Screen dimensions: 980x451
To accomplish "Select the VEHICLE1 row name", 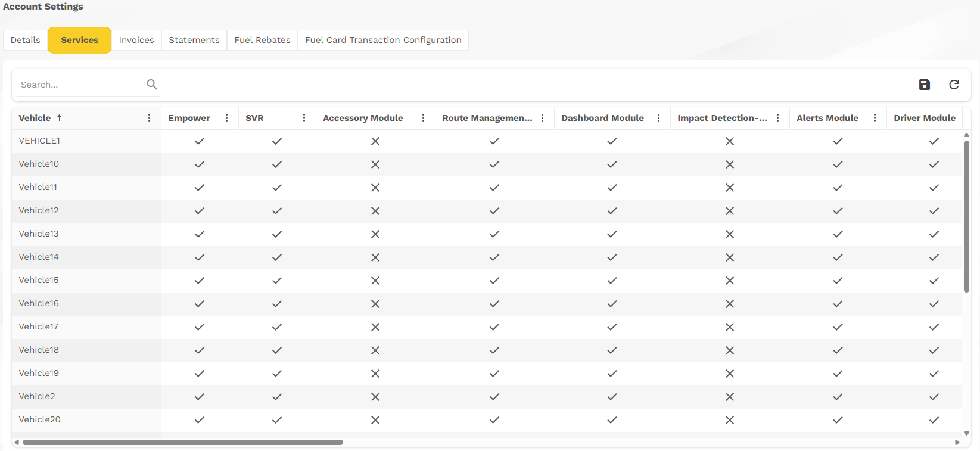I will [x=39, y=141].
